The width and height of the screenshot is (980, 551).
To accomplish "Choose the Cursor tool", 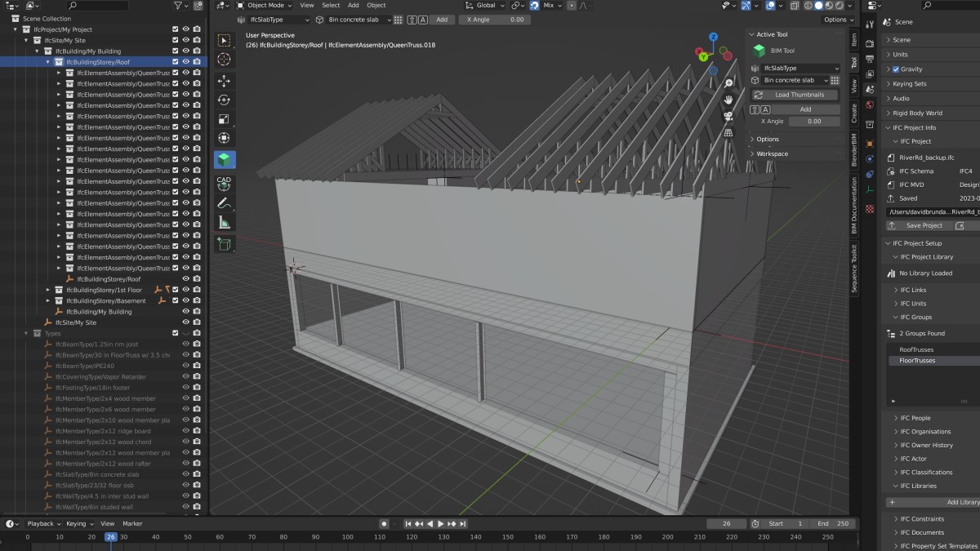I will 224,60.
